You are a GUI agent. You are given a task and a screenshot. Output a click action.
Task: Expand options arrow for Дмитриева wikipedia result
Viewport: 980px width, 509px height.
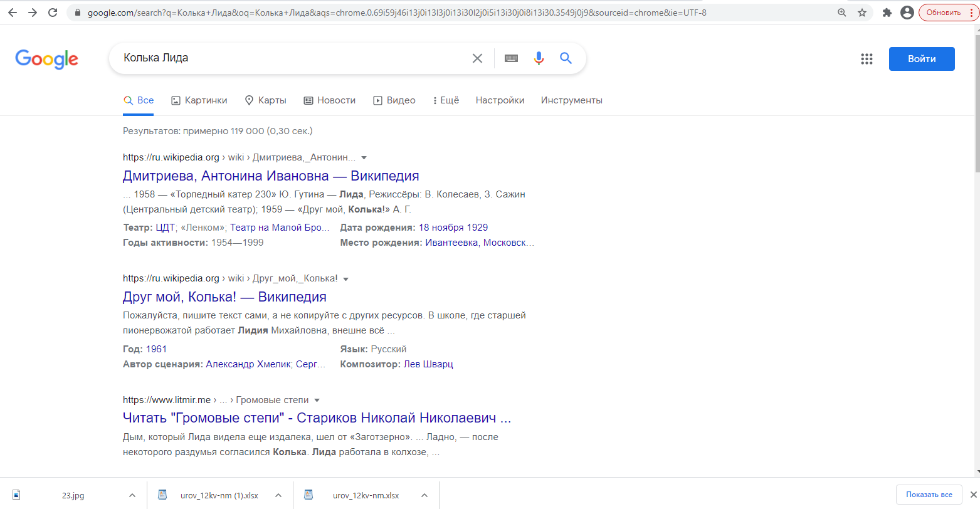coord(364,158)
